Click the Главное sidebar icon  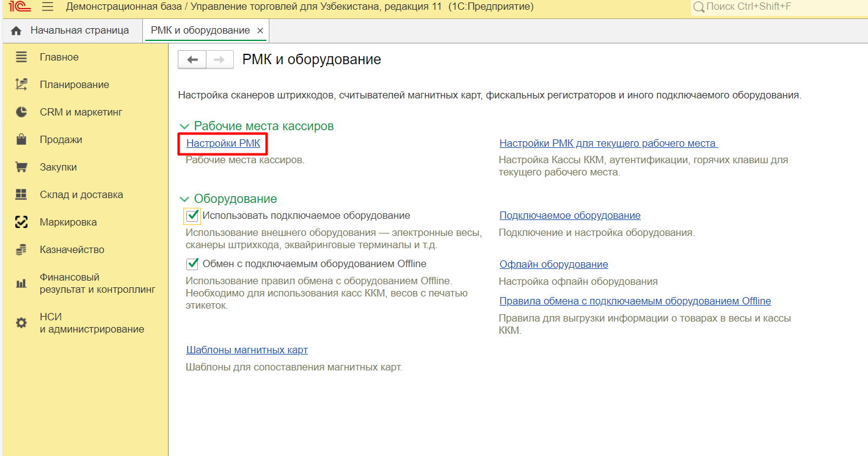(21, 57)
